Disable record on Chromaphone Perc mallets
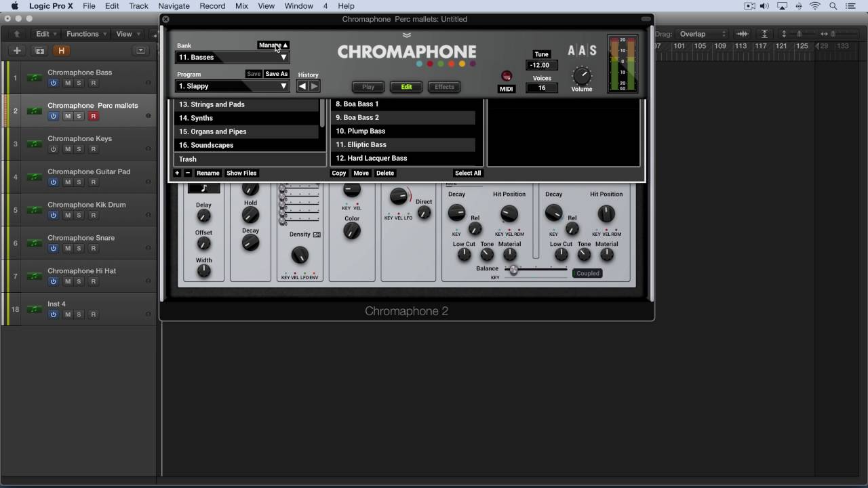868x488 pixels. point(94,117)
